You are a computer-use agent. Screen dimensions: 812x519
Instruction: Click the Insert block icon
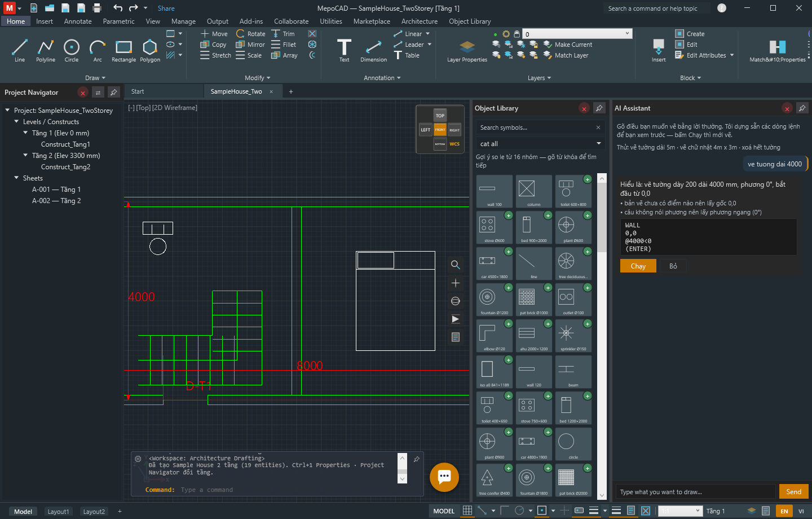[659, 50]
